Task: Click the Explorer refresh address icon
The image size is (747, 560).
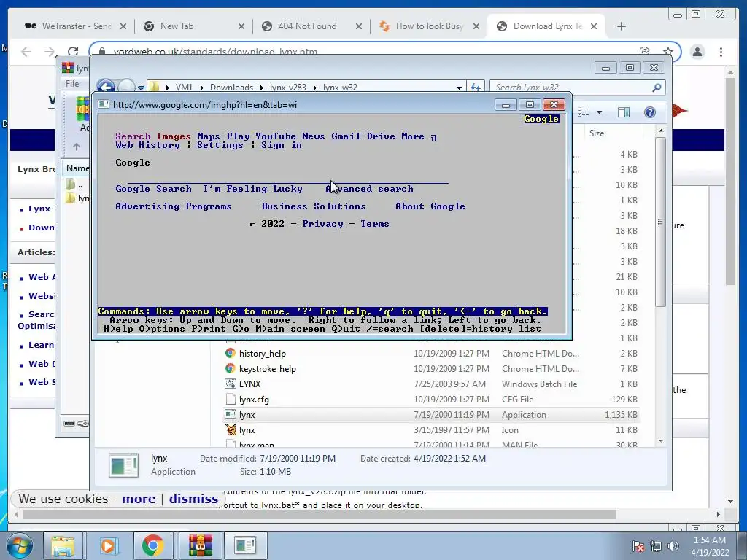Action: tap(475, 87)
